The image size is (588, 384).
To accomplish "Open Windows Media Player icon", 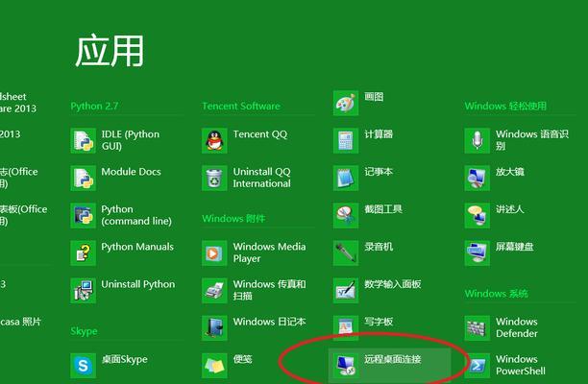I will click(x=214, y=252).
